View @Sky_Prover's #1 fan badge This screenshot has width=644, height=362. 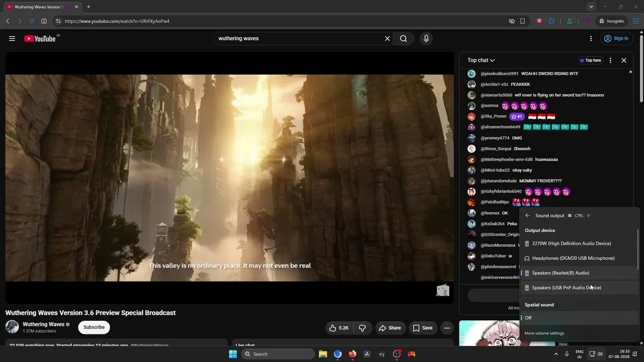(x=517, y=117)
